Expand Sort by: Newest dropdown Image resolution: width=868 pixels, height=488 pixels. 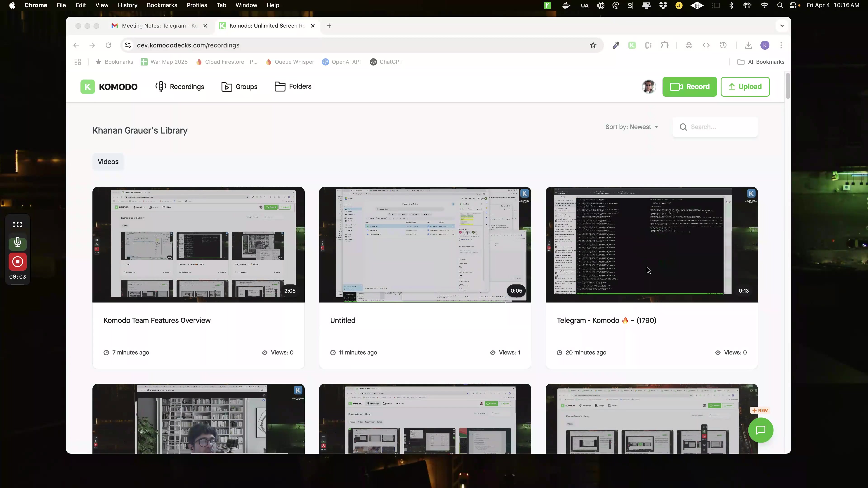click(632, 127)
